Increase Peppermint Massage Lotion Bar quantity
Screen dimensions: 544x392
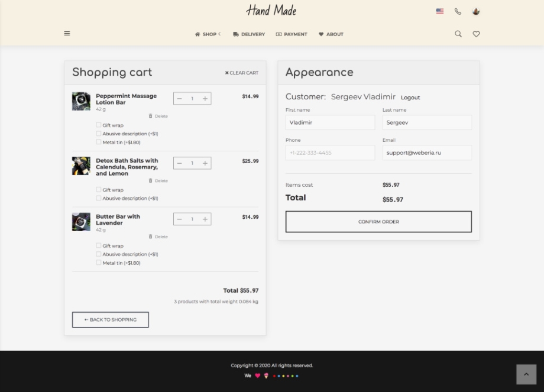(x=205, y=99)
